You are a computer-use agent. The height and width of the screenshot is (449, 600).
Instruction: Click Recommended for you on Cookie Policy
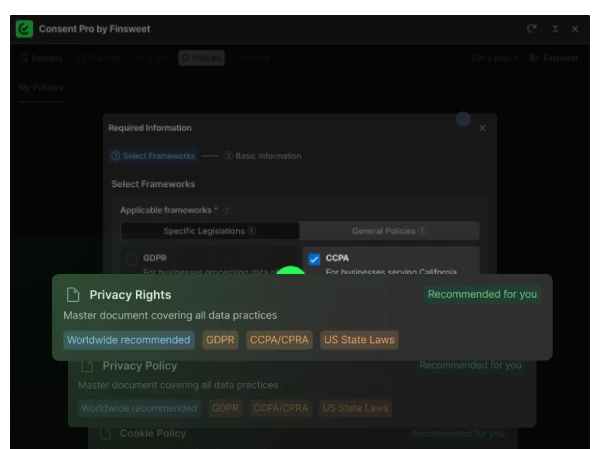coord(457,433)
